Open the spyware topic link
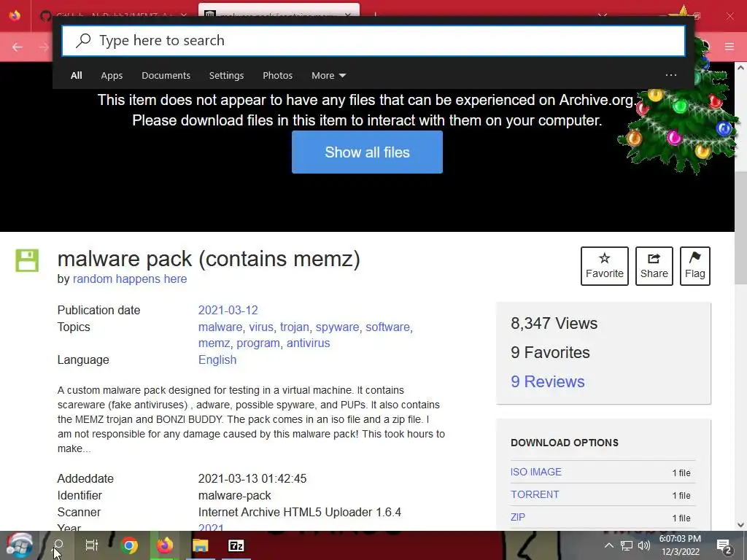Screen dimensions: 747x560 [337, 327]
